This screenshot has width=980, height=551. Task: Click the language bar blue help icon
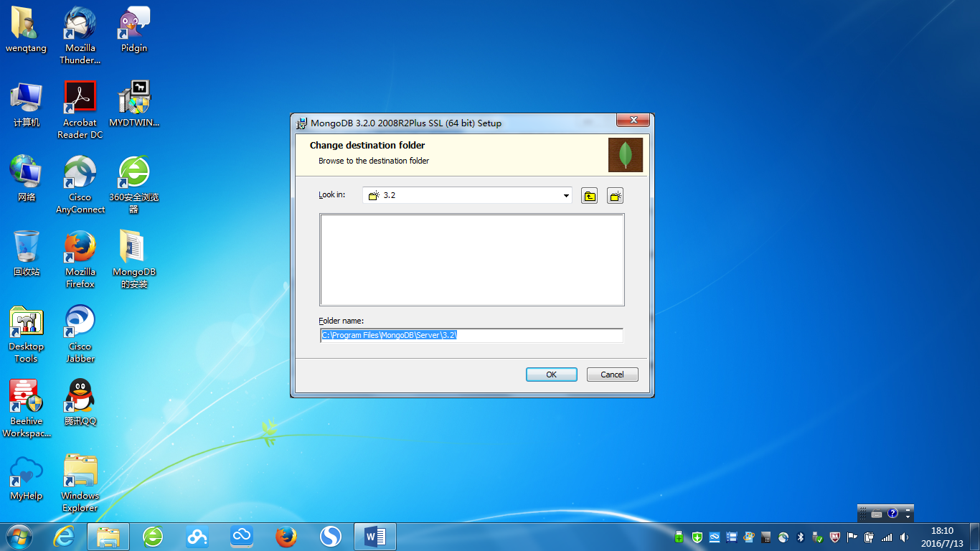pyautogui.click(x=892, y=514)
